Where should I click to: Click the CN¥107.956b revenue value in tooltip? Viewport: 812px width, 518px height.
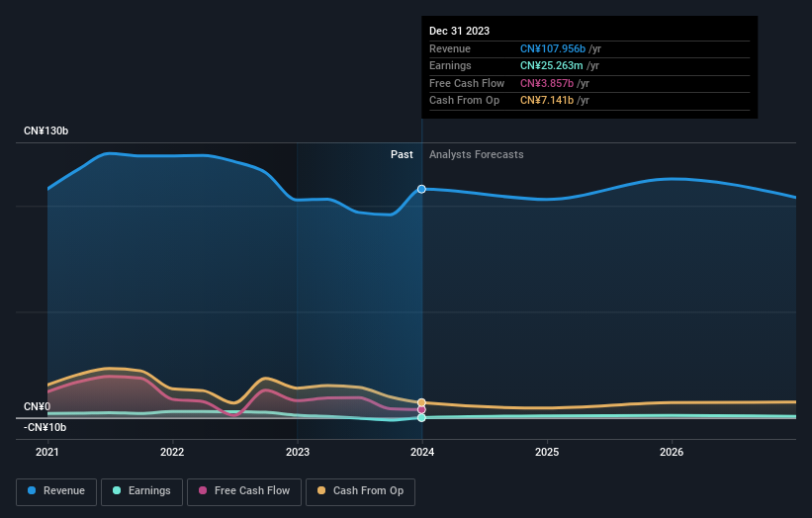[553, 48]
